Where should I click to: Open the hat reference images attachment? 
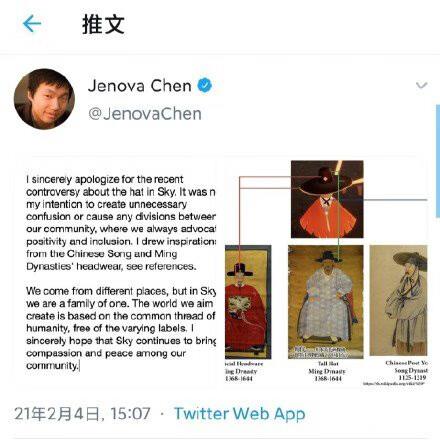point(326,272)
